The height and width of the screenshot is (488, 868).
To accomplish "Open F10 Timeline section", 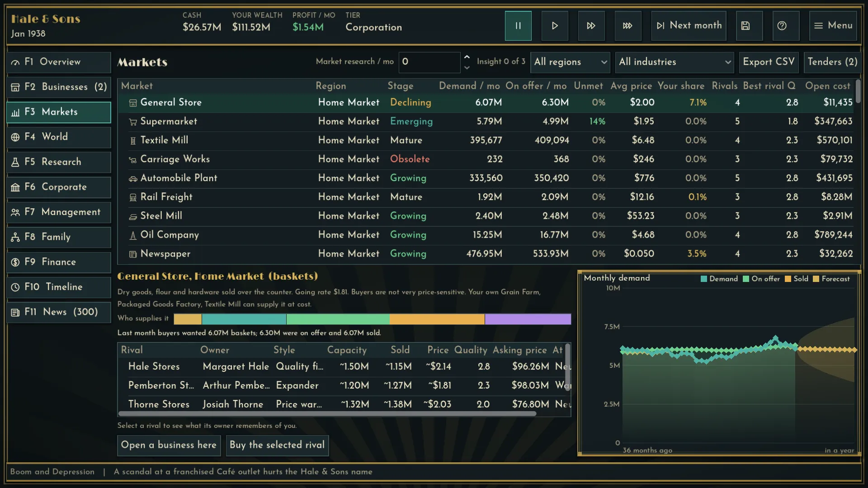I will pos(59,287).
